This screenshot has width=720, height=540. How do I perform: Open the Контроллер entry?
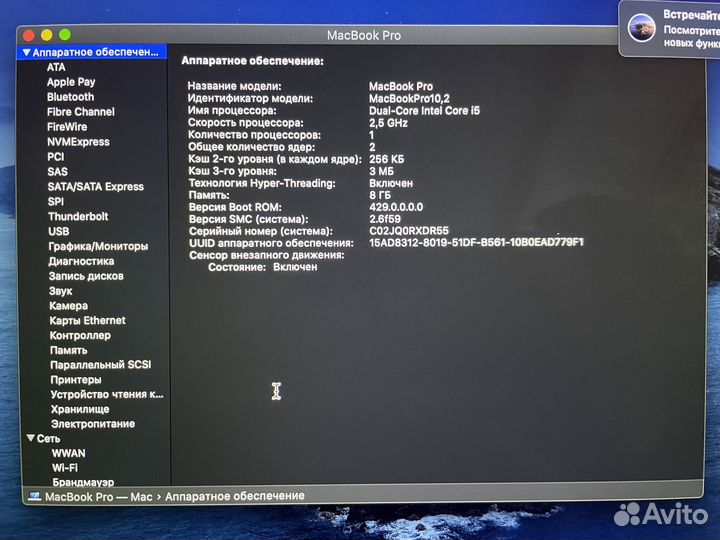click(x=80, y=336)
